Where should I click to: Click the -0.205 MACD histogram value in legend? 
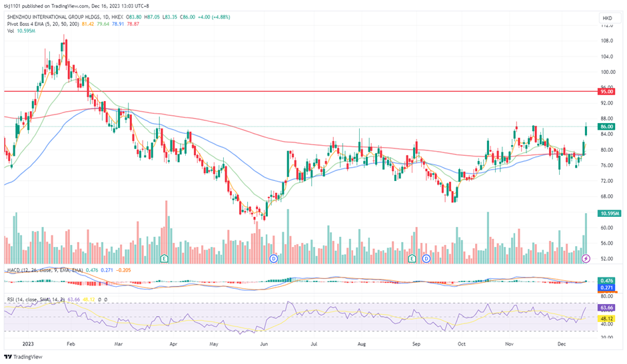(x=123, y=270)
